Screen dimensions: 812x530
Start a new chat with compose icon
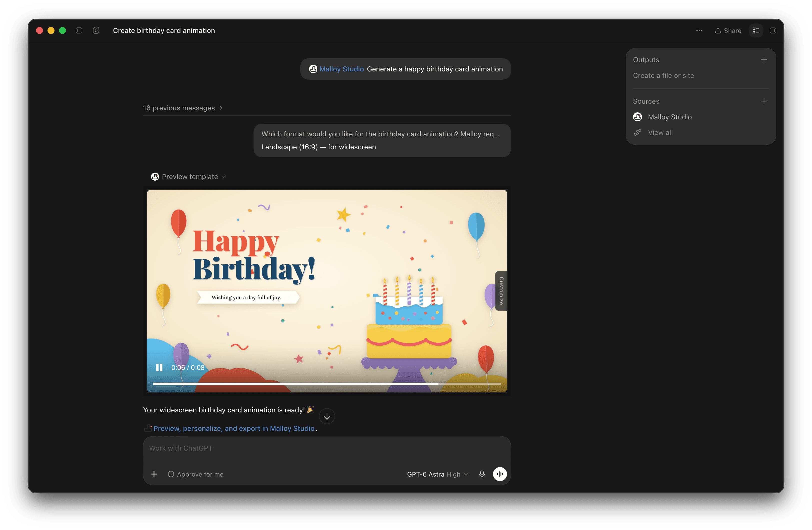tap(96, 30)
